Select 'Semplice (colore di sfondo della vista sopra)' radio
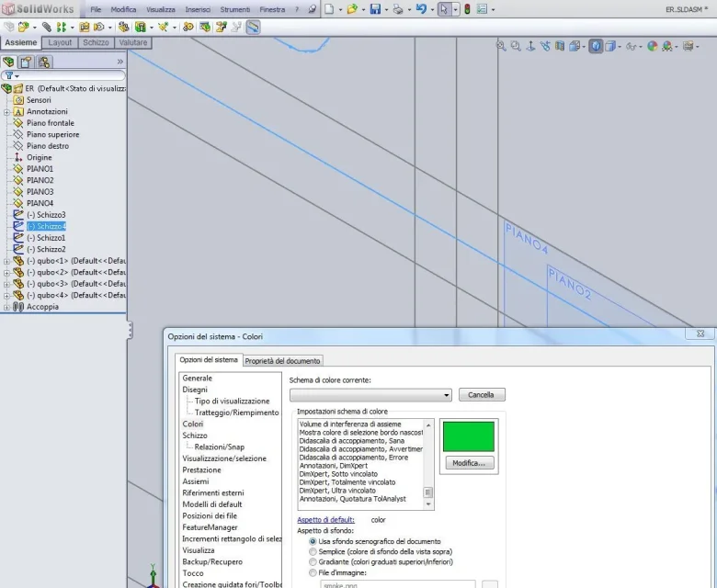717x588 pixels. coord(313,551)
